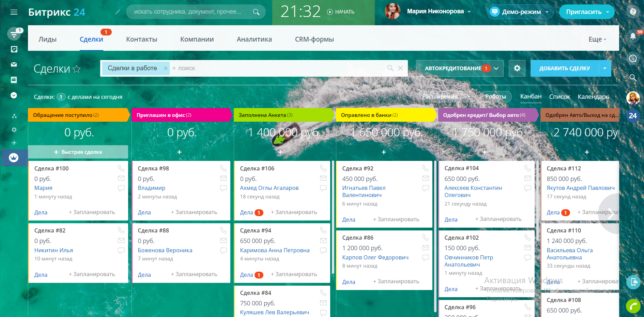This screenshot has height=317, width=644.
Task: Select the 'Заполнена Анкета' stage header
Action: 284,115
